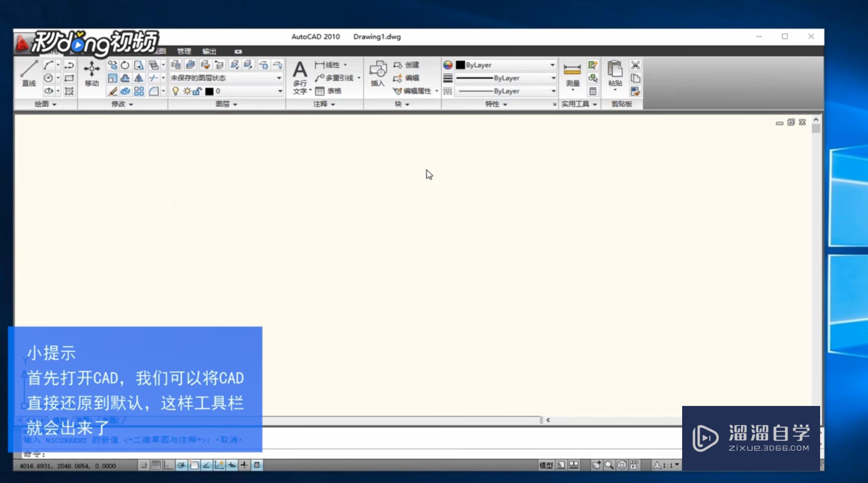Toggle the light bulb layer visibility control
The width and height of the screenshot is (868, 483).
pyautogui.click(x=175, y=91)
